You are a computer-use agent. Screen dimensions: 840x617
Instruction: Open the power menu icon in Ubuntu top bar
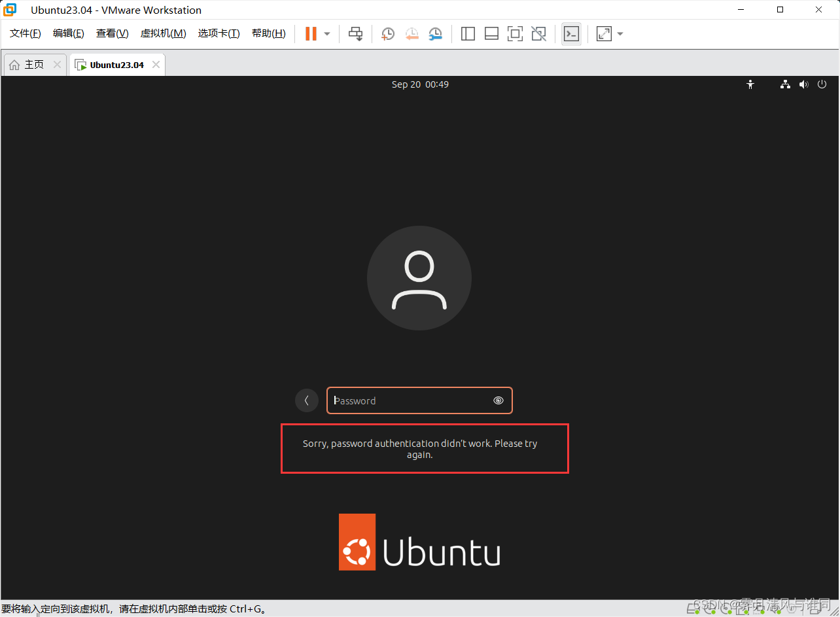[822, 84]
